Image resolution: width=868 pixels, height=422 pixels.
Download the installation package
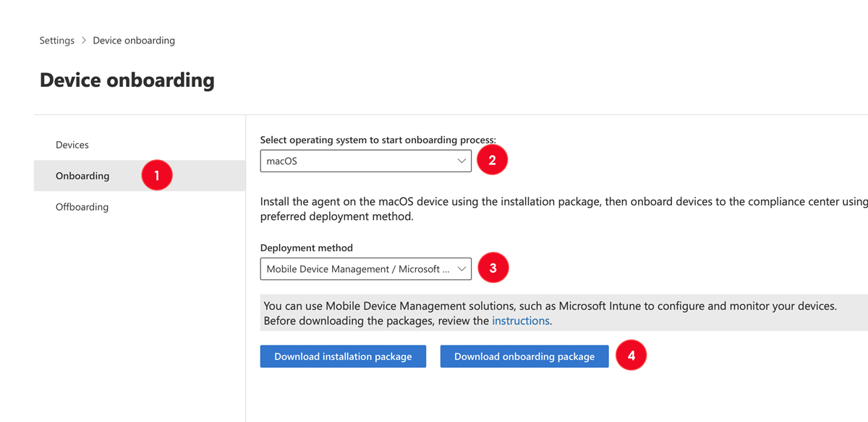tap(343, 356)
